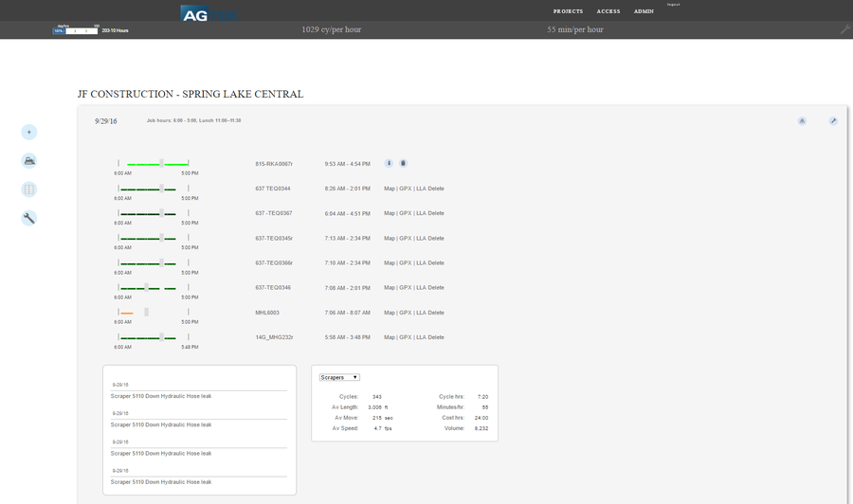Click the timeline bar for 637-TEQ0346
Screen dimensions: 853x504
pos(154,287)
